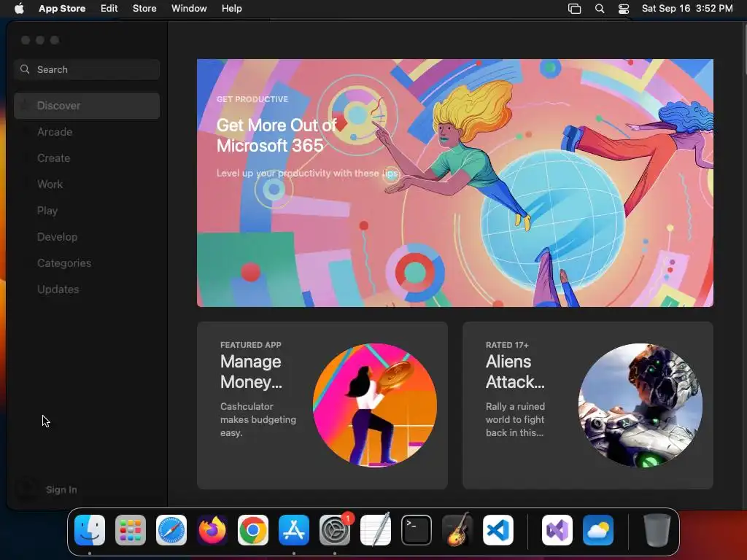Open the Develop section
The image size is (747, 560).
point(87,237)
